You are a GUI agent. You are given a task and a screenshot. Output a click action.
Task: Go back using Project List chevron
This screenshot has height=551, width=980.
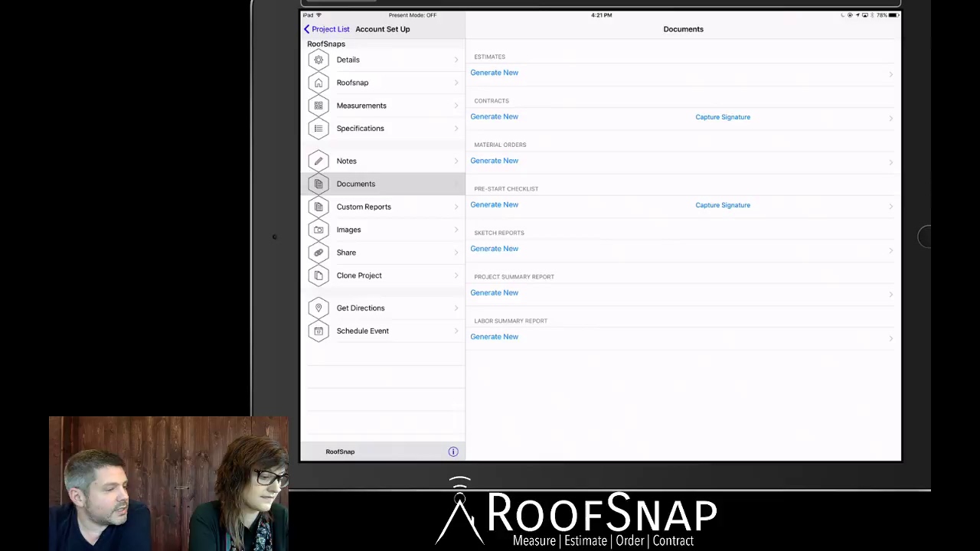pos(307,29)
